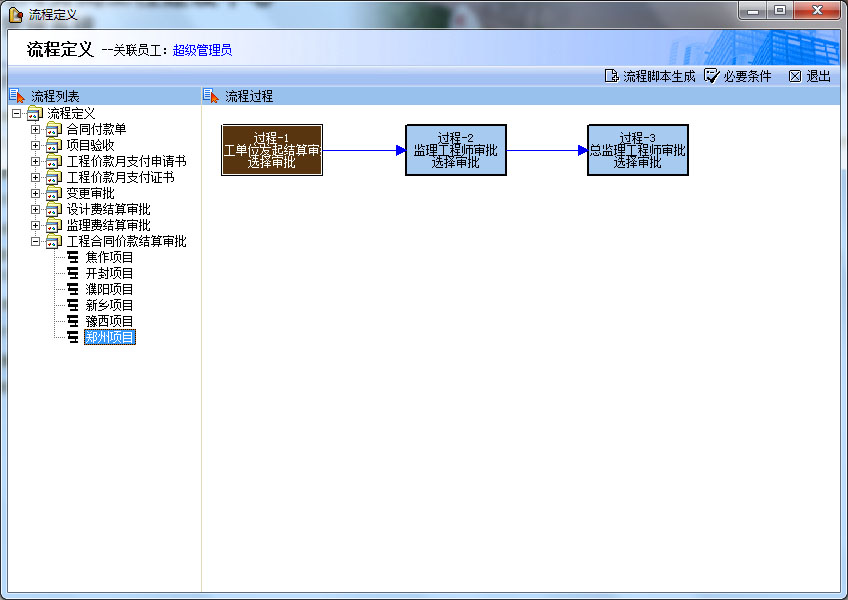Click the flow icon beside 濮阳项目

72,289
